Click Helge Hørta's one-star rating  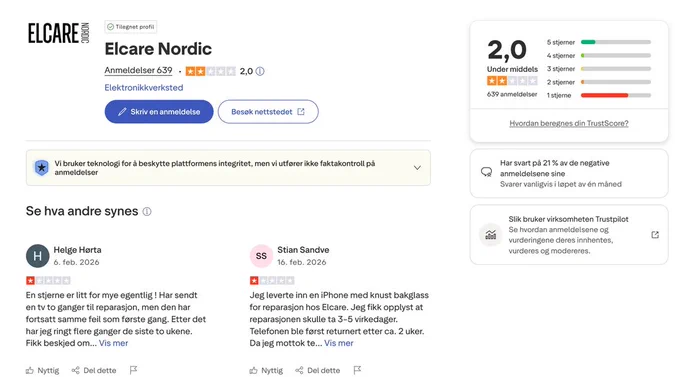(x=48, y=281)
